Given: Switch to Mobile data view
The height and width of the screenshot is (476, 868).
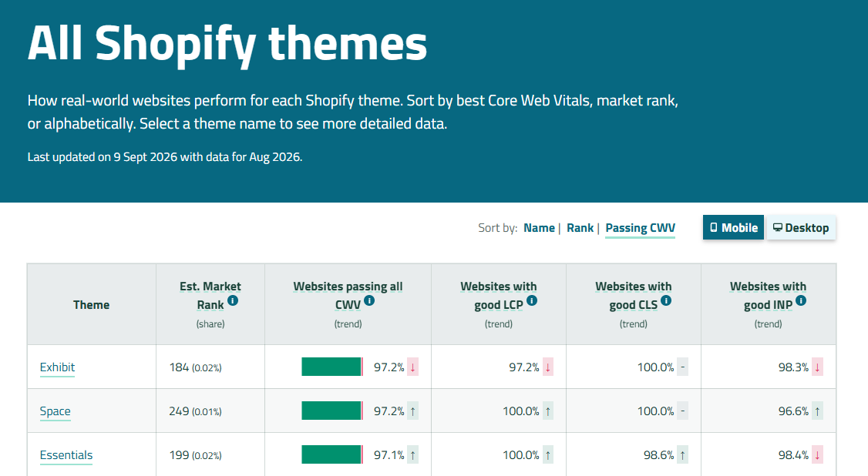Looking at the screenshot, I should click(733, 228).
